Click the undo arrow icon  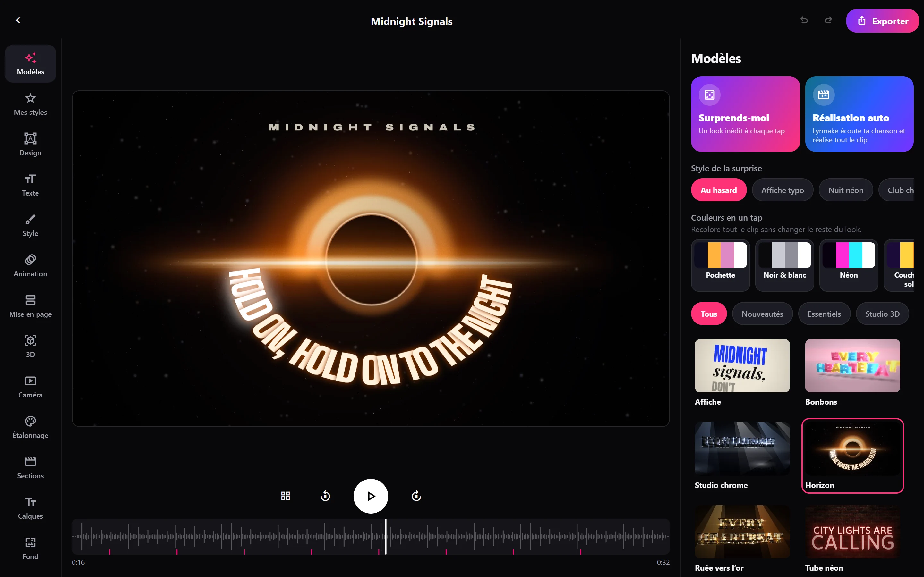(x=804, y=20)
